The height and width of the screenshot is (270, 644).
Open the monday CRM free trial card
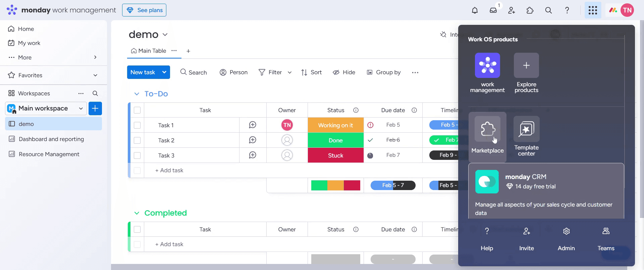(x=546, y=191)
